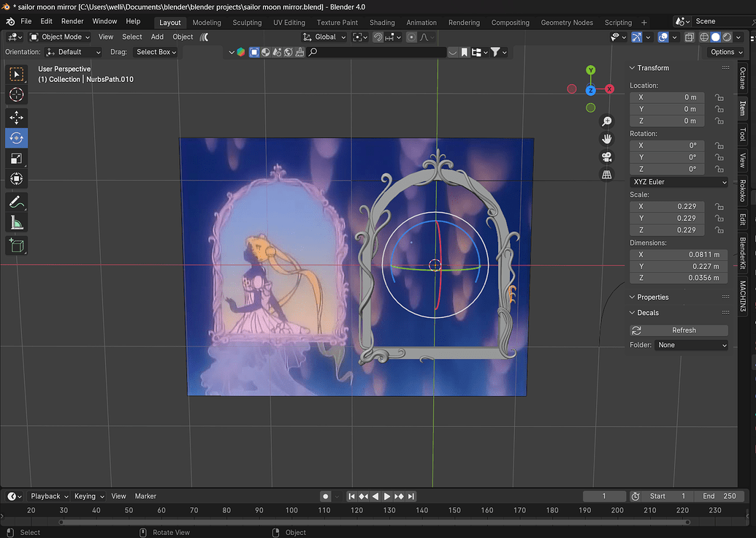The width and height of the screenshot is (756, 538).
Task: Open Global transform orientation dropdown
Action: [324, 37]
